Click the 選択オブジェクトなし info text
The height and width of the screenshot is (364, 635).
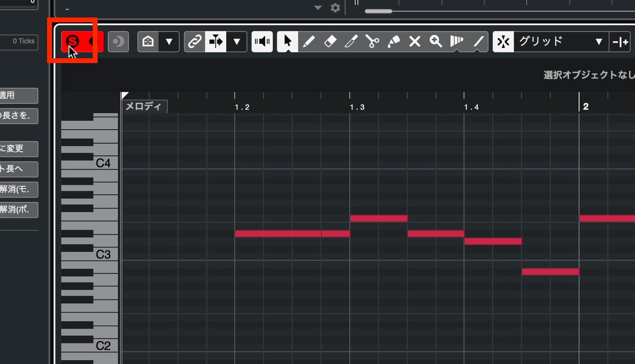[x=589, y=75]
